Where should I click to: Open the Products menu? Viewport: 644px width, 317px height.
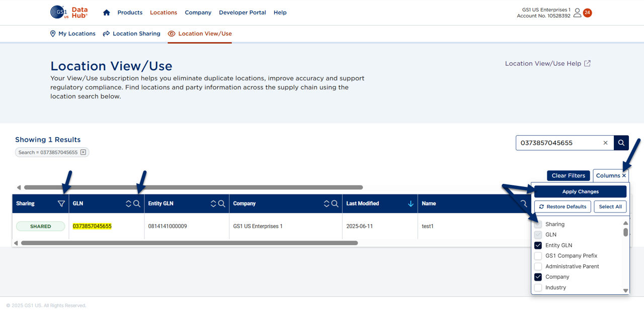(130, 13)
